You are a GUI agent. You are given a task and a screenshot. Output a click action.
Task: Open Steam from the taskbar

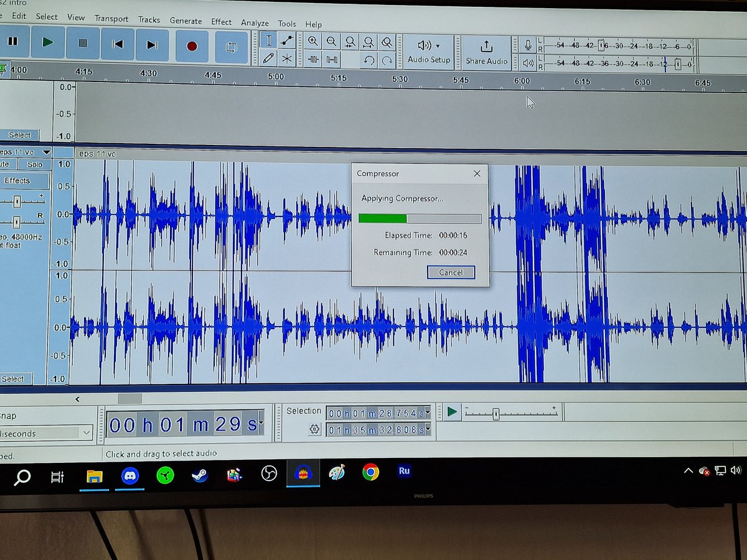coord(199,475)
